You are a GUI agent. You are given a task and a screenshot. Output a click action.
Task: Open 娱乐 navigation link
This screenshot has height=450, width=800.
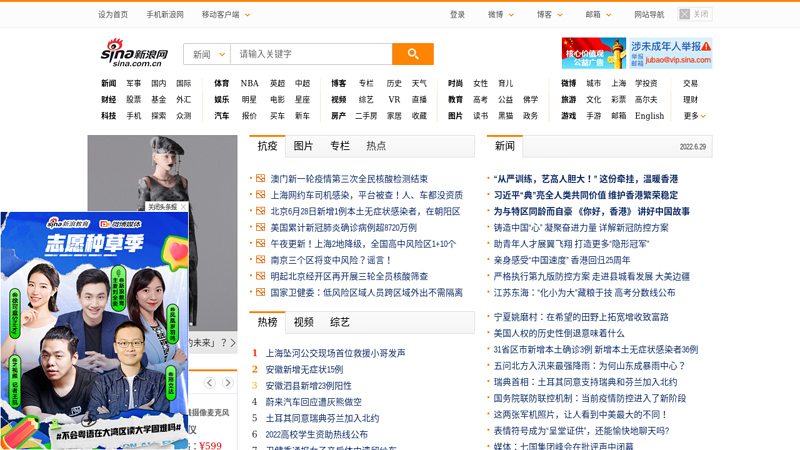[221, 99]
